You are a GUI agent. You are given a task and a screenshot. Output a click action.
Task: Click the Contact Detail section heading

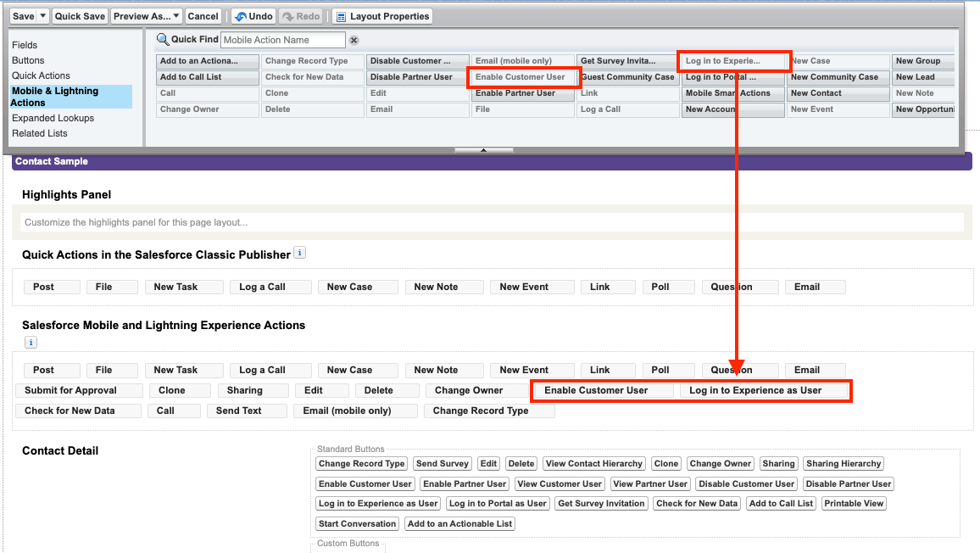pos(60,450)
